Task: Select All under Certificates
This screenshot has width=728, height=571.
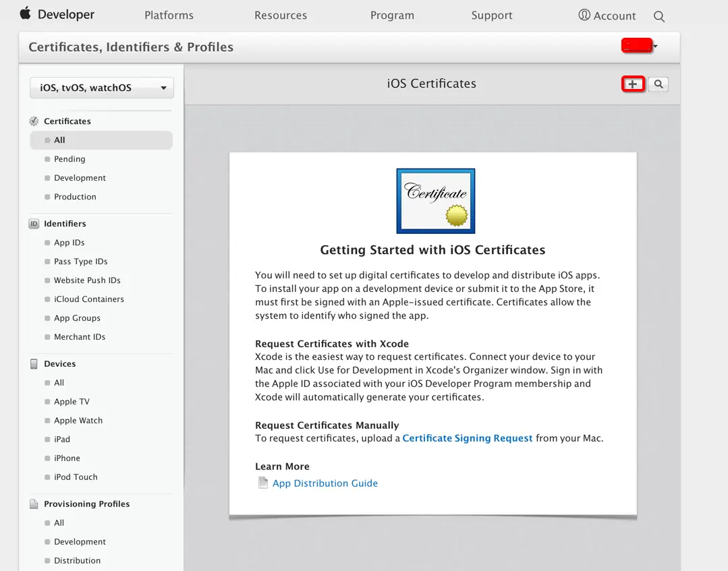Action: click(x=101, y=140)
